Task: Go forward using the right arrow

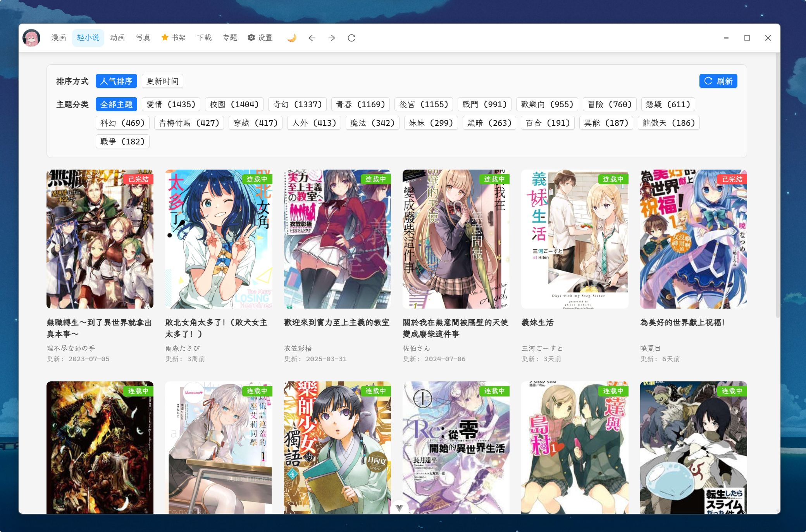Action: [332, 38]
